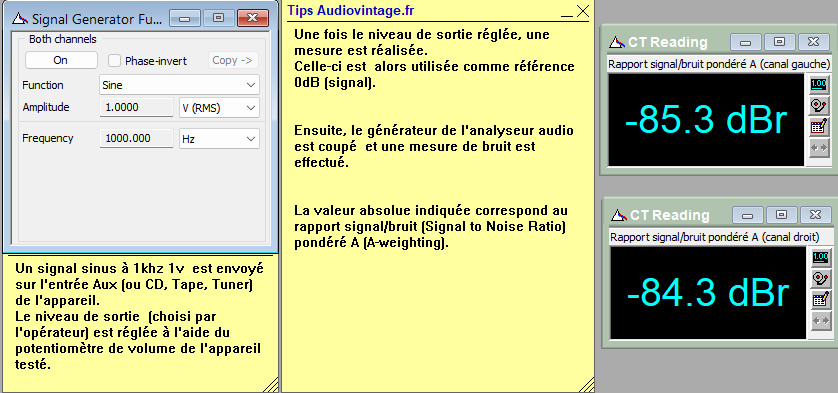Open the V (RMS) amplitude unit dropdown
Image resolution: width=838 pixels, height=393 pixels.
click(219, 107)
